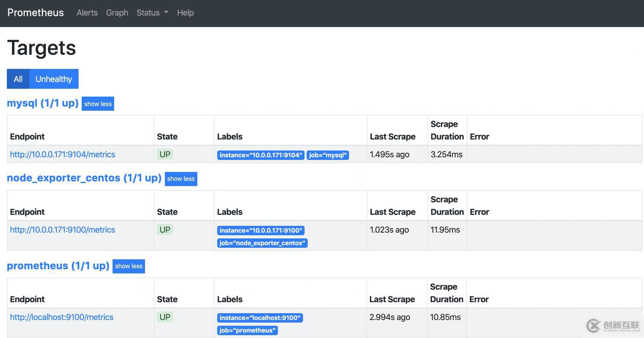
Task: Click the UP state badge for mysql
Action: click(x=165, y=154)
